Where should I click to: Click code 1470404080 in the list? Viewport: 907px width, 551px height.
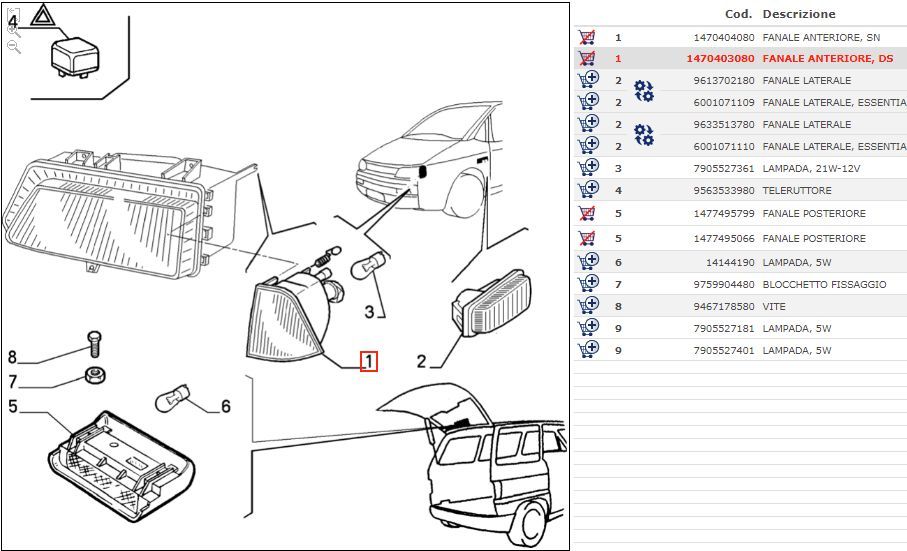(x=724, y=38)
